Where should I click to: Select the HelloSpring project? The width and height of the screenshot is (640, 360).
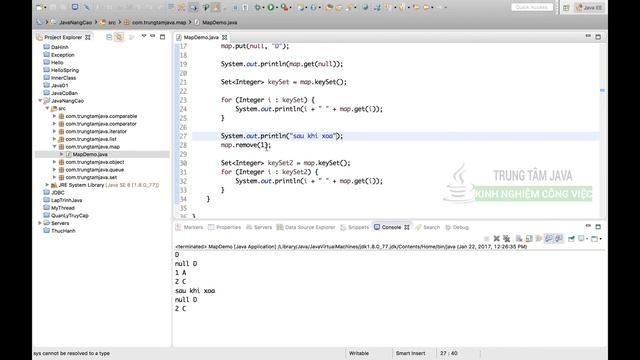pos(65,70)
